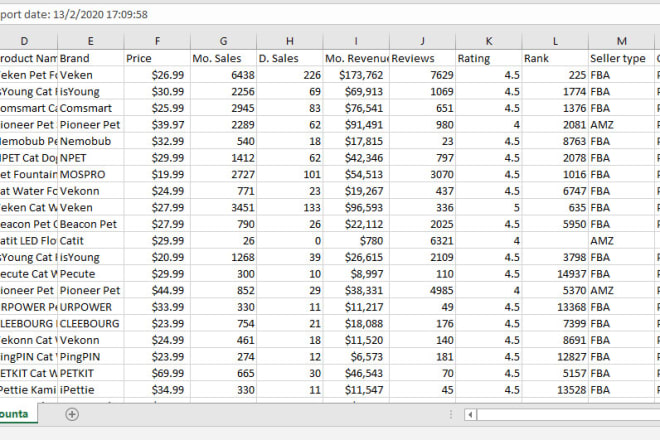Click the 'PETKIT' brand cell
Screen dimensions: 660x440
click(x=90, y=373)
